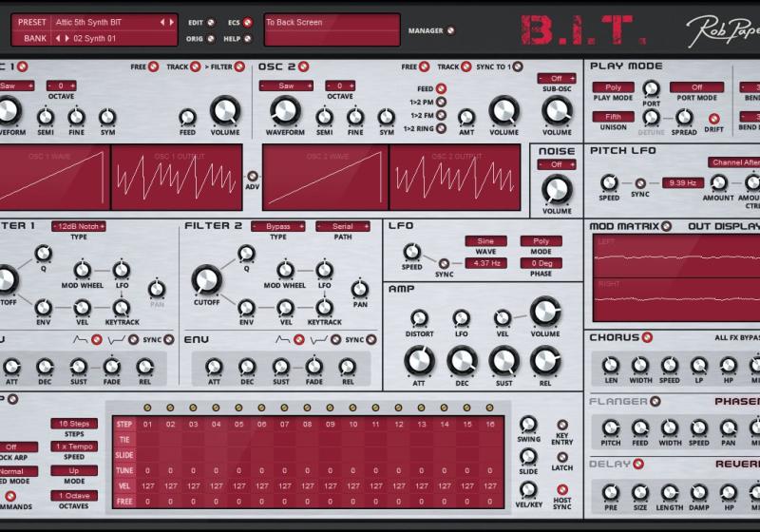Viewport: 760px width, 532px height.
Task: Click the HELP button
Action: click(248, 39)
